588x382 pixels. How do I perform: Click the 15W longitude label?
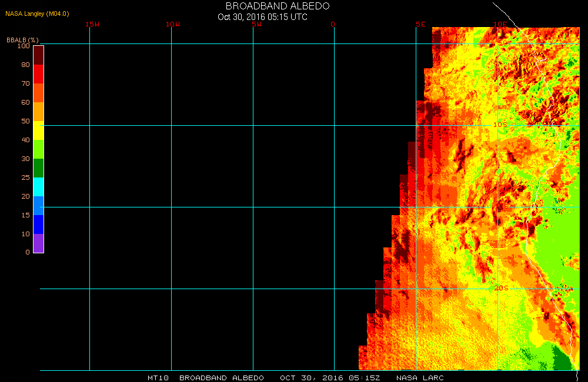coord(92,24)
